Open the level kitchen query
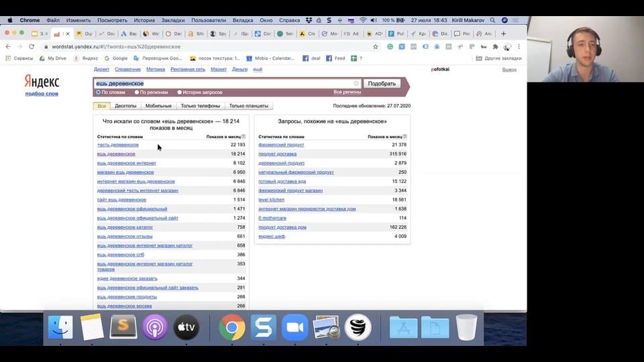 click(271, 200)
